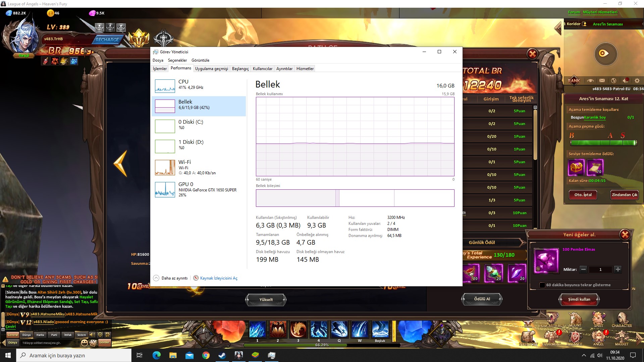Click the Oto. İptal button in game
644x362 pixels.
coord(583,194)
